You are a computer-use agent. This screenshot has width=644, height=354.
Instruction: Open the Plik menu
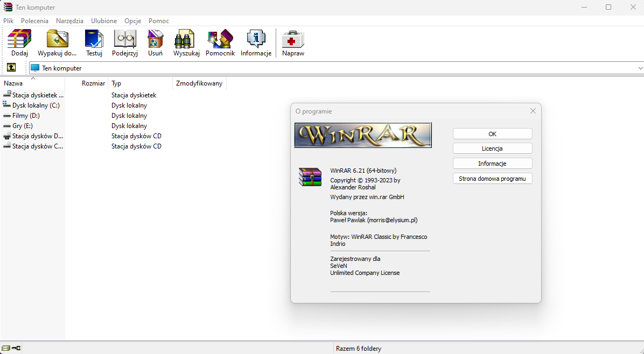(x=8, y=21)
